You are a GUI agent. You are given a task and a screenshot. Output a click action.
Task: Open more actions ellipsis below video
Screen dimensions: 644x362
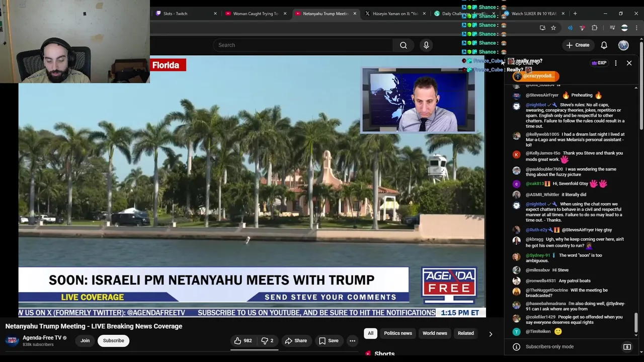click(352, 341)
